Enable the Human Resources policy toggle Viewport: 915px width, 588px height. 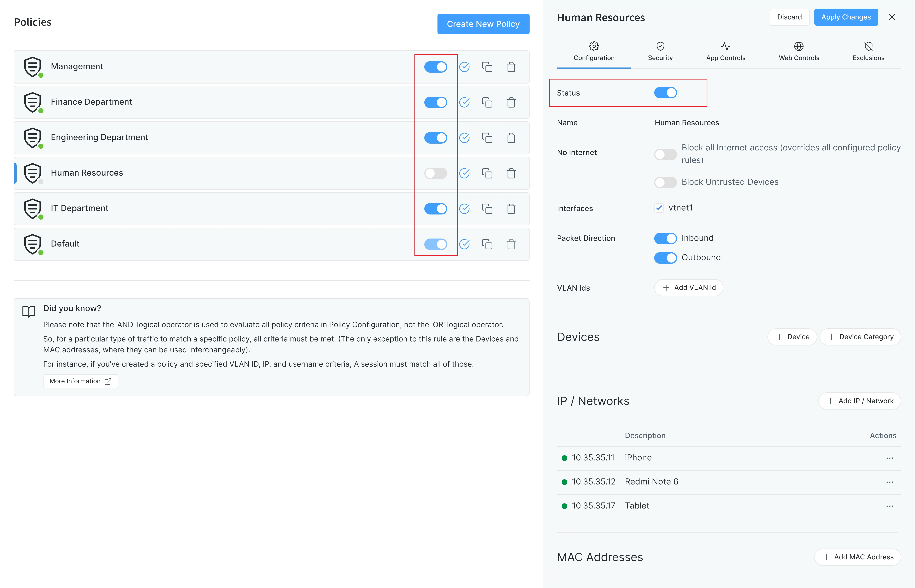[435, 173]
